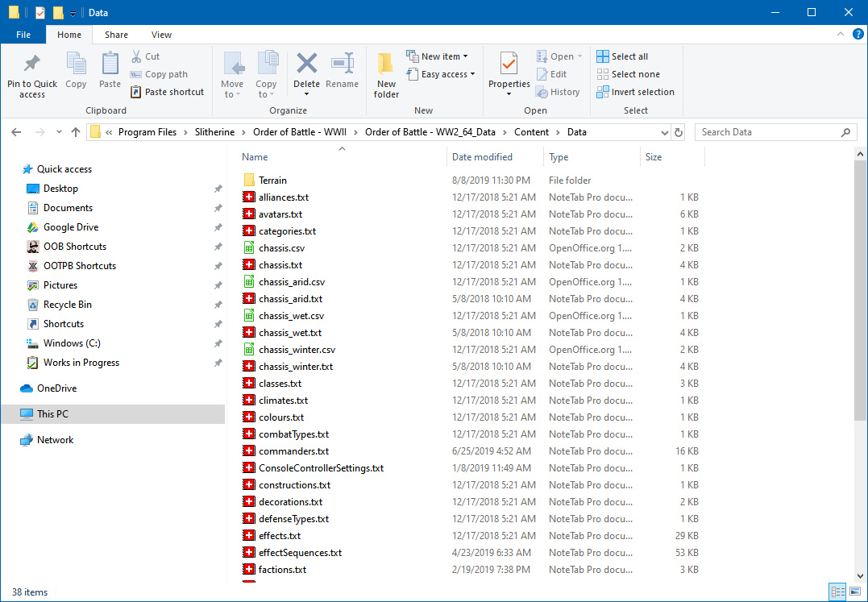The width and height of the screenshot is (868, 602).
Task: Open the File menu
Action: click(x=23, y=35)
